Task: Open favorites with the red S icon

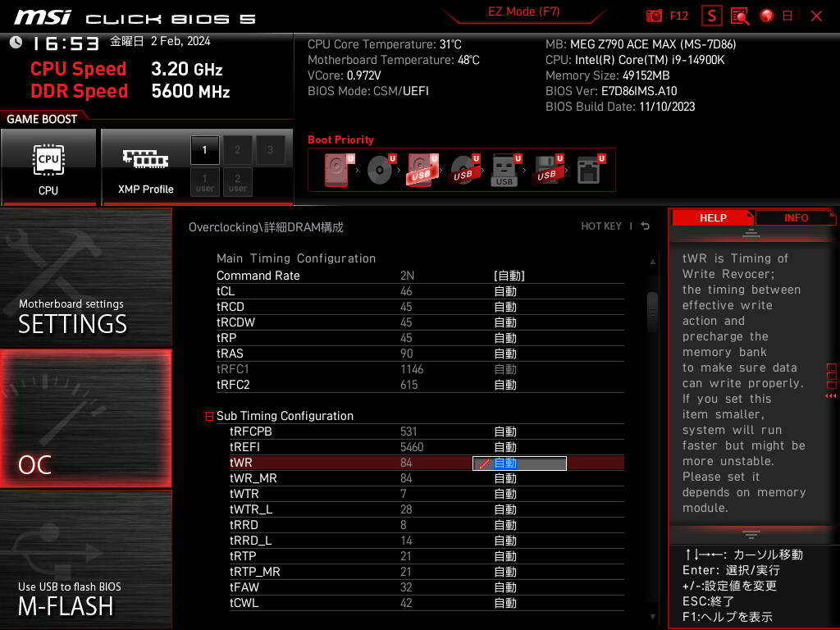Action: coord(712,16)
